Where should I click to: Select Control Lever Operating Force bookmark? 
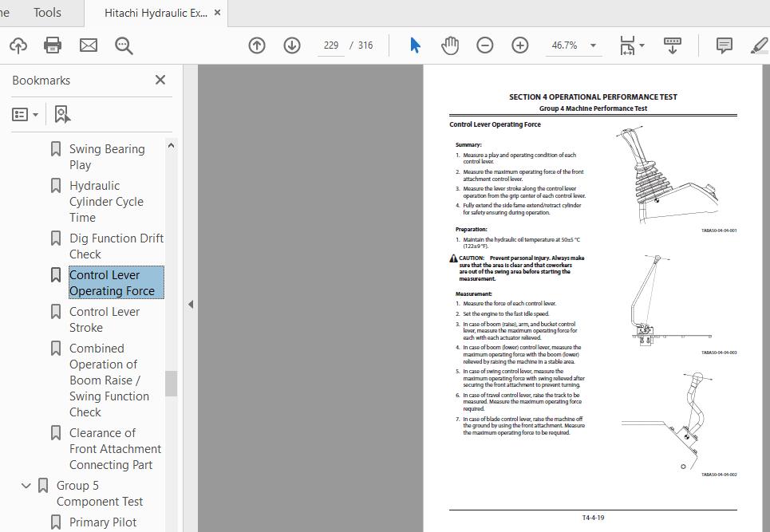coord(116,282)
